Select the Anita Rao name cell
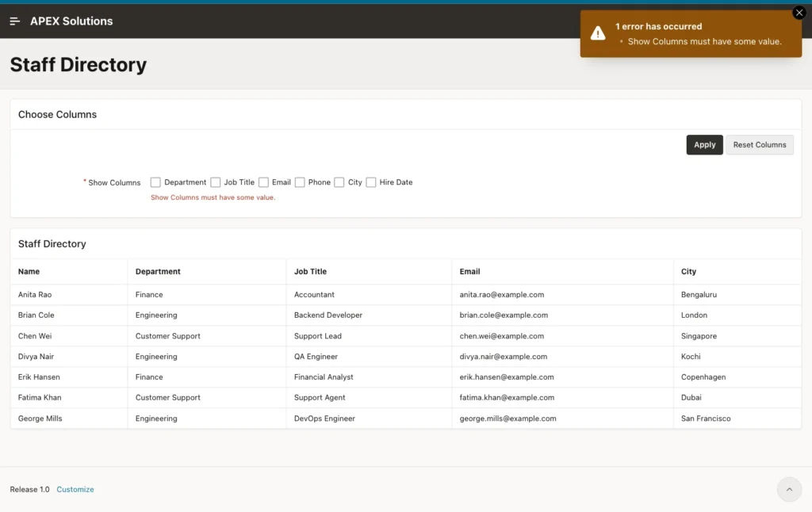This screenshot has width=812, height=512. tap(69, 295)
